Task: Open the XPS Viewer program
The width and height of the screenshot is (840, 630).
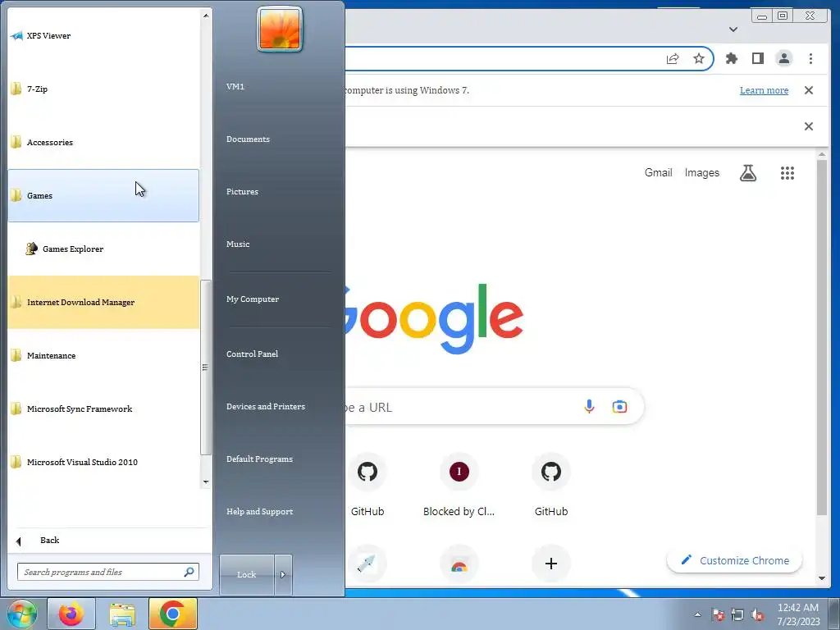Action: [103, 36]
